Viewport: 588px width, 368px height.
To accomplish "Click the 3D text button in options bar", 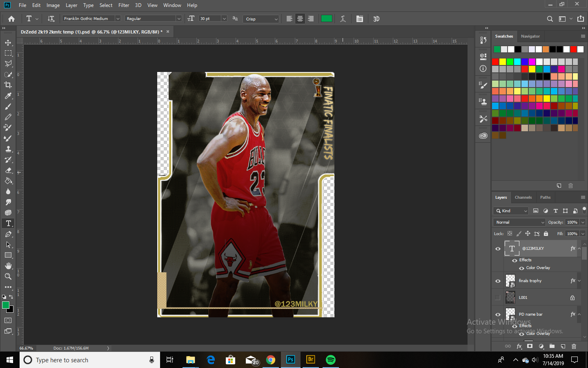I will 376,19.
